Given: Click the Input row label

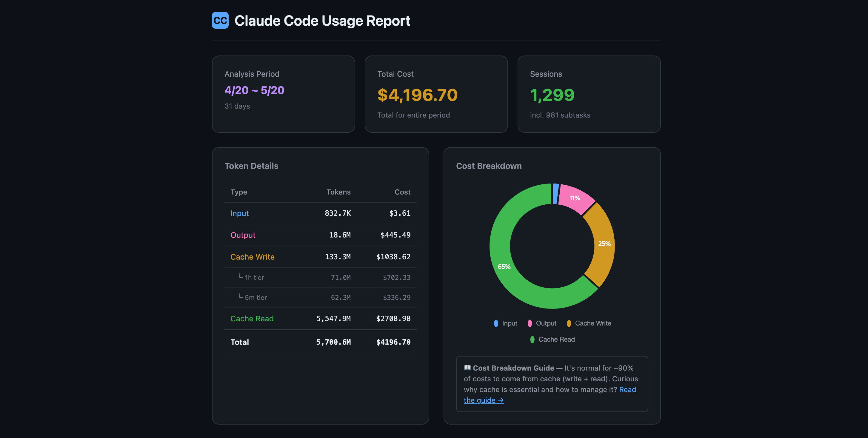Looking at the screenshot, I should pyautogui.click(x=240, y=213).
